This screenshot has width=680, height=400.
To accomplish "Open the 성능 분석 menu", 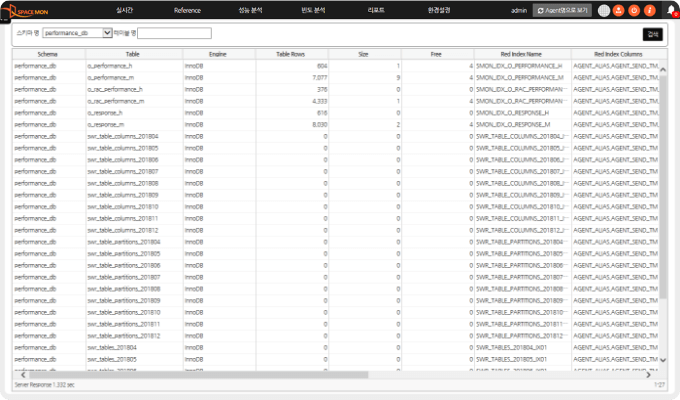I will (x=250, y=10).
